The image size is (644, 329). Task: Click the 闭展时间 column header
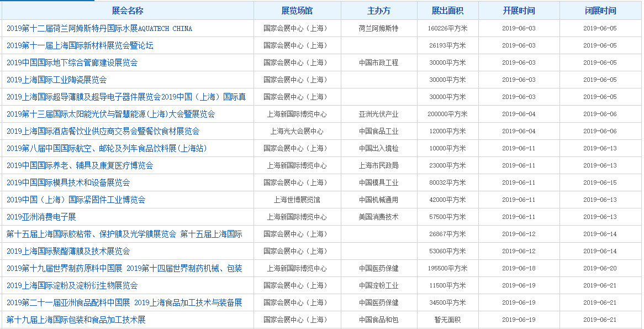click(600, 11)
